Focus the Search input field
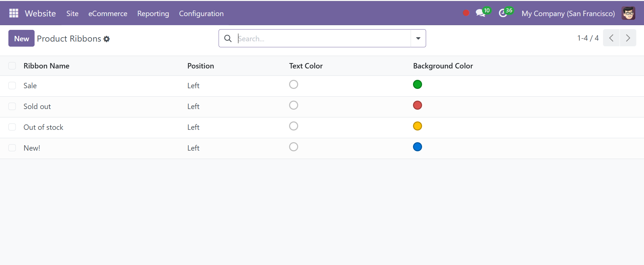 coord(323,39)
